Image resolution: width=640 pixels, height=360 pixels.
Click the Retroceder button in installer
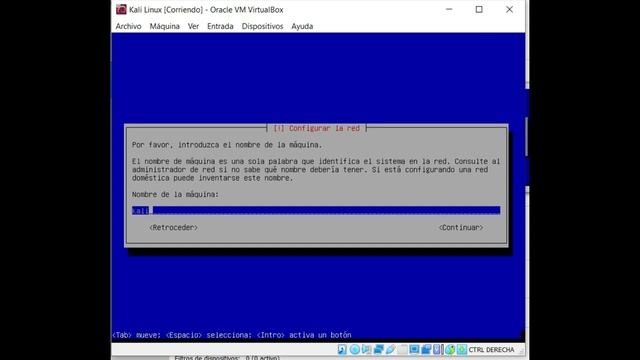pos(173,227)
